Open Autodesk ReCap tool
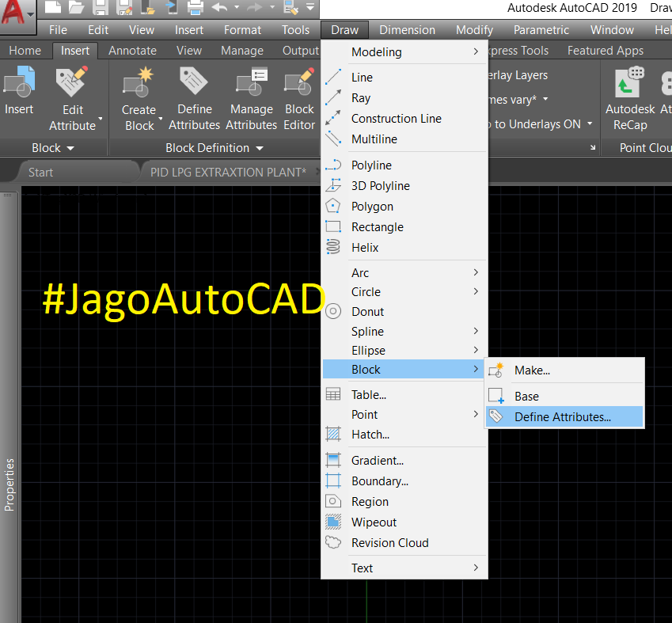 [630, 99]
